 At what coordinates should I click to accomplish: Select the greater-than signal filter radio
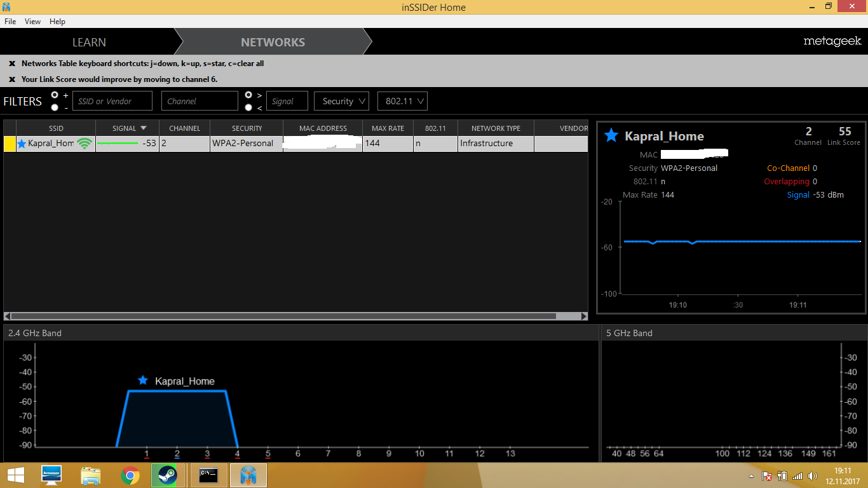248,95
